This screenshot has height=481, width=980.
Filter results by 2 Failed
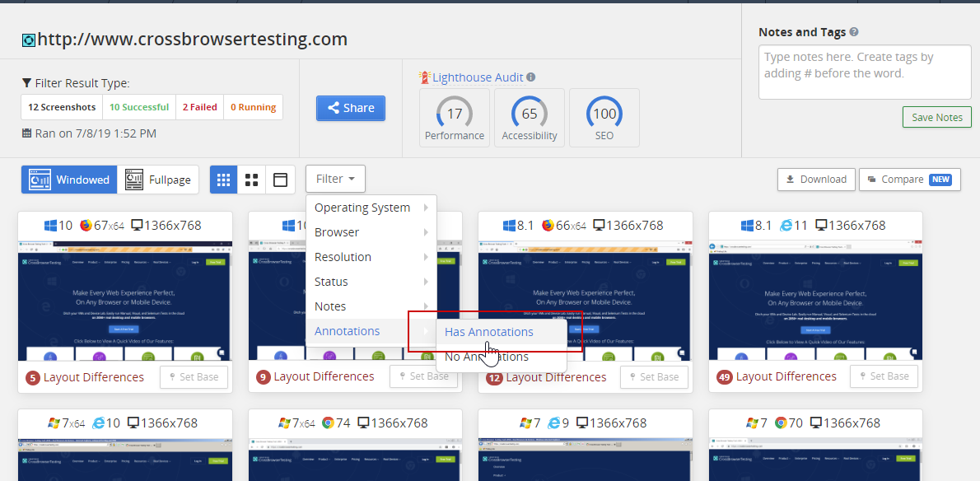(x=199, y=107)
